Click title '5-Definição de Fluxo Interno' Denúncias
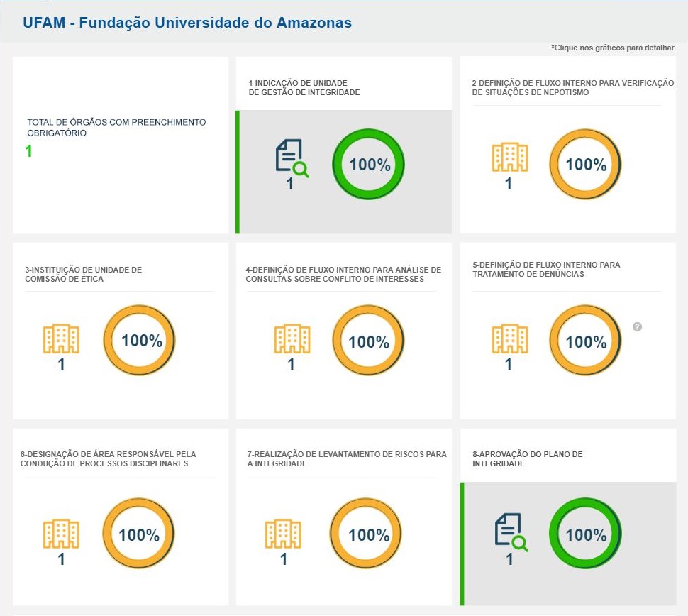 point(546,269)
